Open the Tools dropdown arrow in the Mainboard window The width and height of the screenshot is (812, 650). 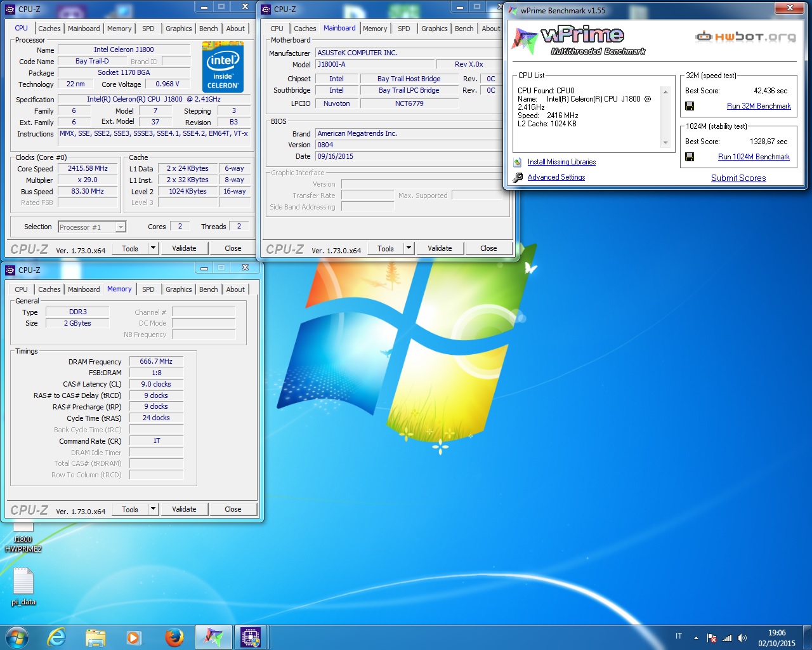[x=409, y=248]
